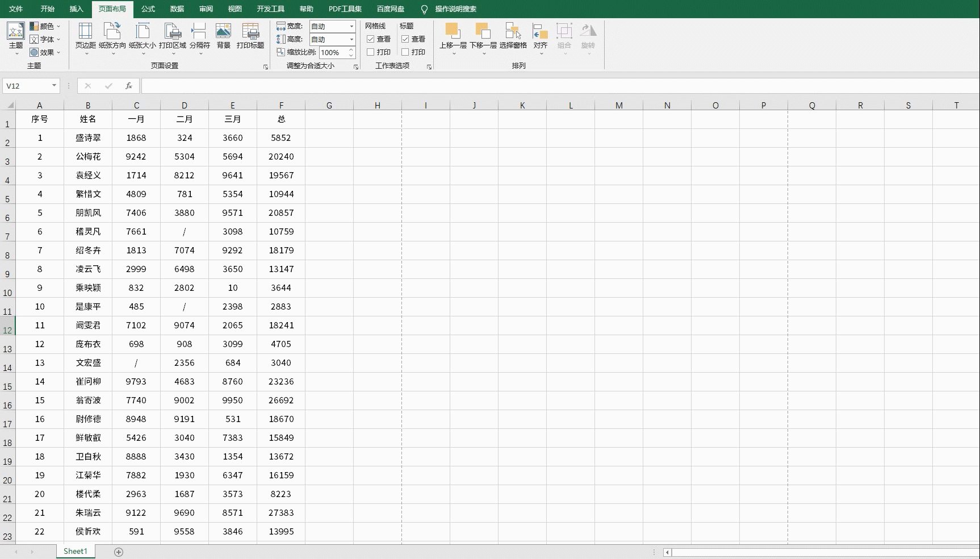Click in the formula bar input

[560, 86]
